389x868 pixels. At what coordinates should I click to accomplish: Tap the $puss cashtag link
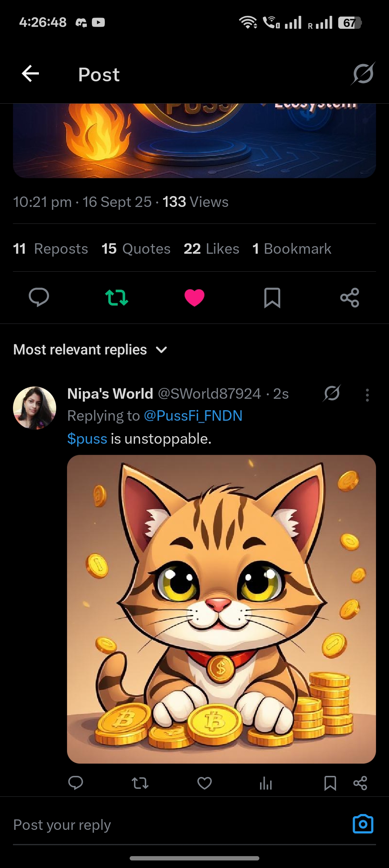coord(87,439)
